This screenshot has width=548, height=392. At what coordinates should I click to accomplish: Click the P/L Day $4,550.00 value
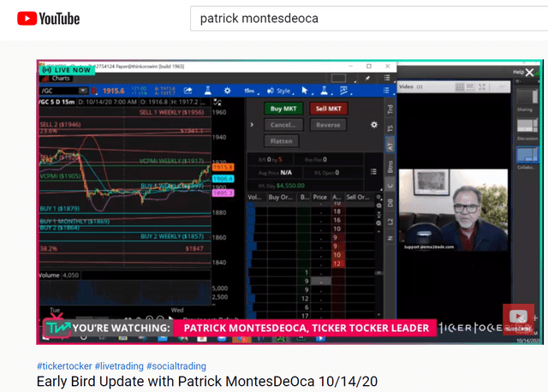[x=290, y=186]
